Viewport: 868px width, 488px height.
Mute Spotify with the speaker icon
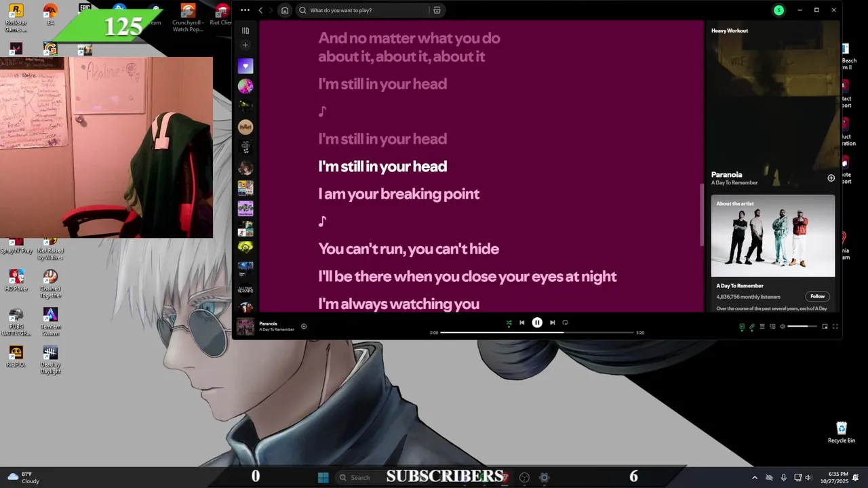point(782,327)
